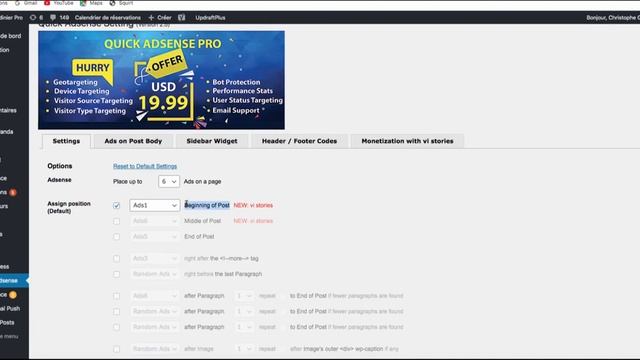Screen dimensions: 640x360
Task: Open the ad dropdown for Middle of Post
Action: coord(154,221)
